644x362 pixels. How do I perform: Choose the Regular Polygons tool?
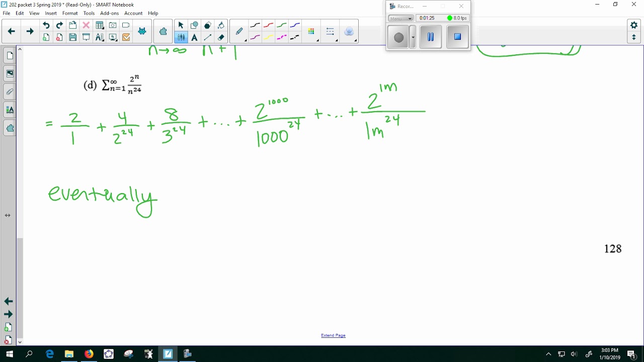[x=207, y=25]
